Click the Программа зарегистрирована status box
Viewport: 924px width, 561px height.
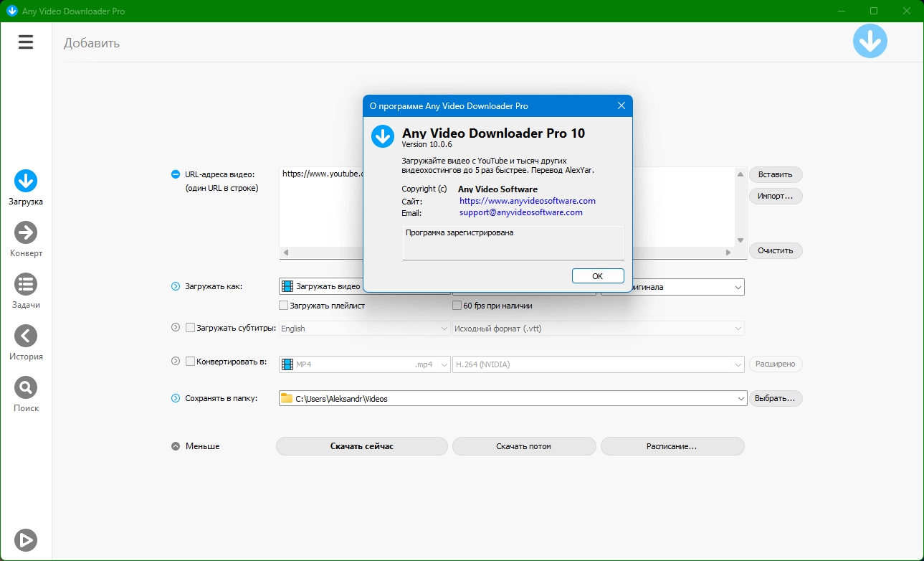coord(513,242)
